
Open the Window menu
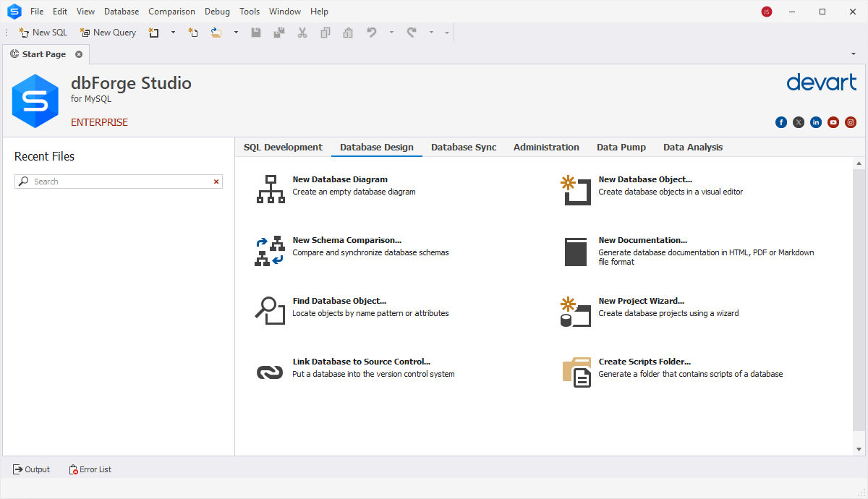click(285, 12)
